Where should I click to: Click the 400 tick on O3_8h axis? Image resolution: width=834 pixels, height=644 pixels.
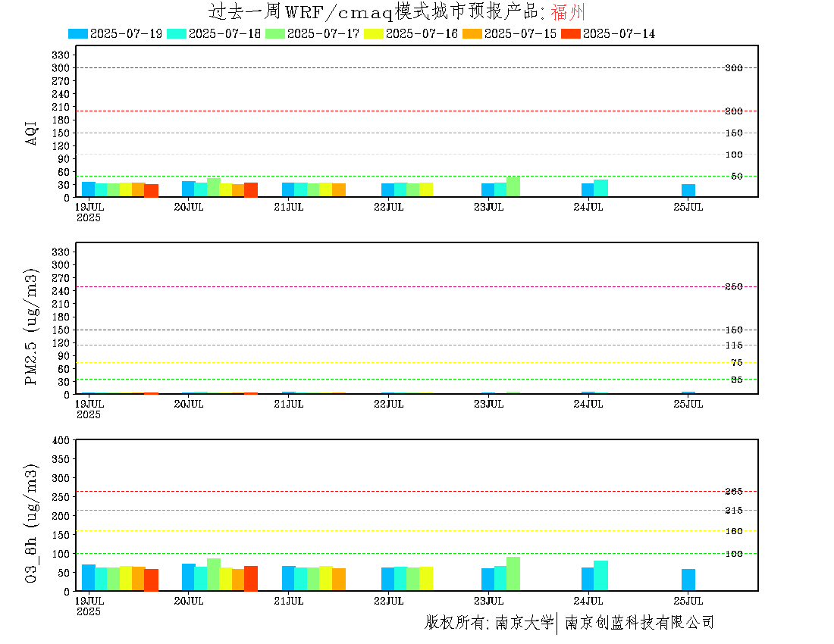coord(61,440)
